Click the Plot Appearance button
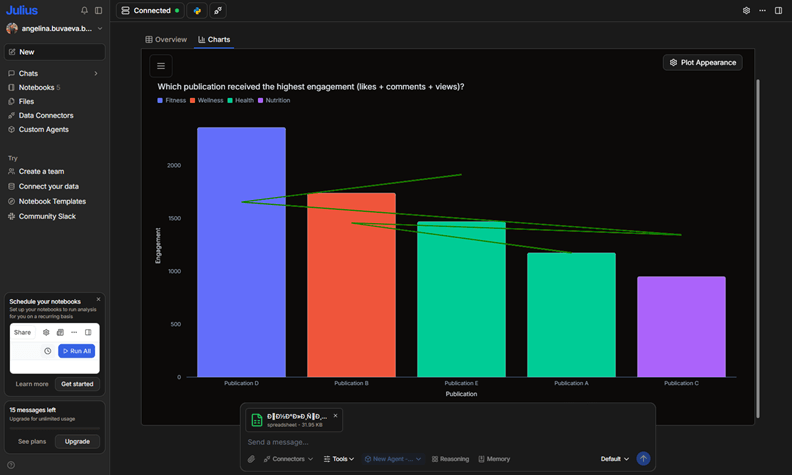 coord(702,62)
